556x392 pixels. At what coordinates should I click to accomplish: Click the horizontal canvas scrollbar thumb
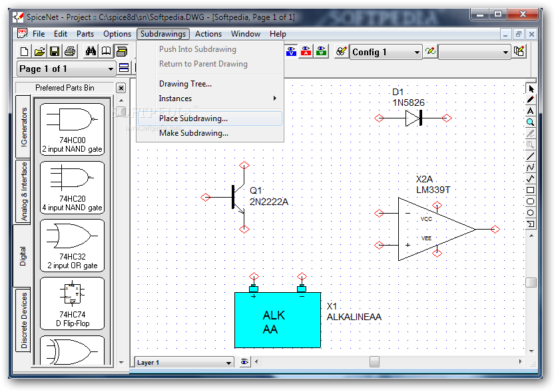point(374,362)
